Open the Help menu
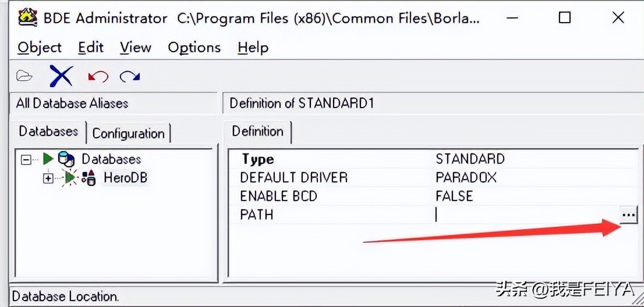The image size is (644, 307). click(253, 48)
